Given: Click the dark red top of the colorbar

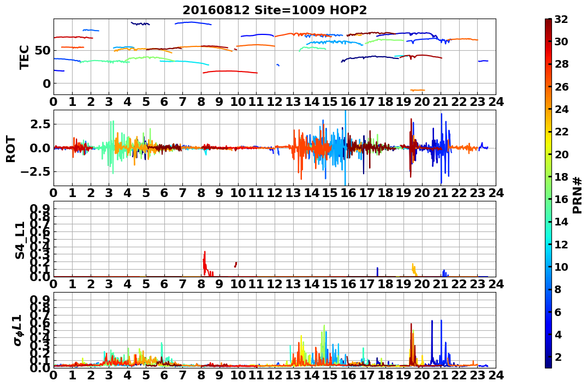Looking at the screenshot, I should coord(548,21).
